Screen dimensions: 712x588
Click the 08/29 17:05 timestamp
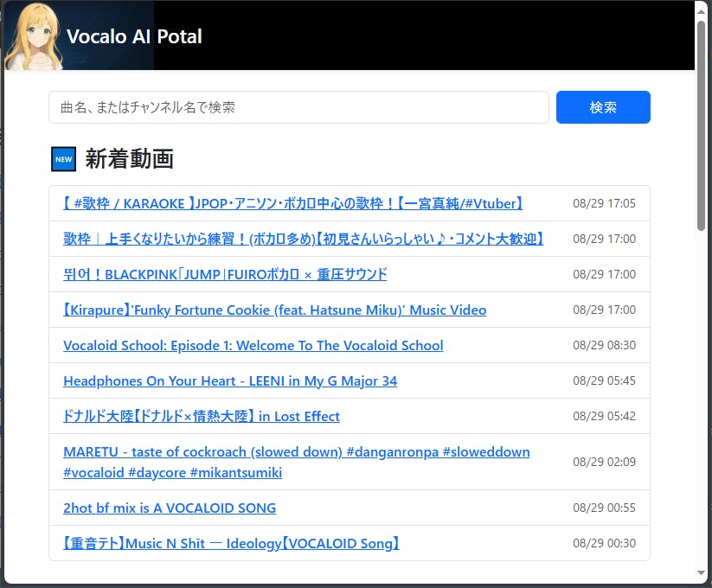604,203
